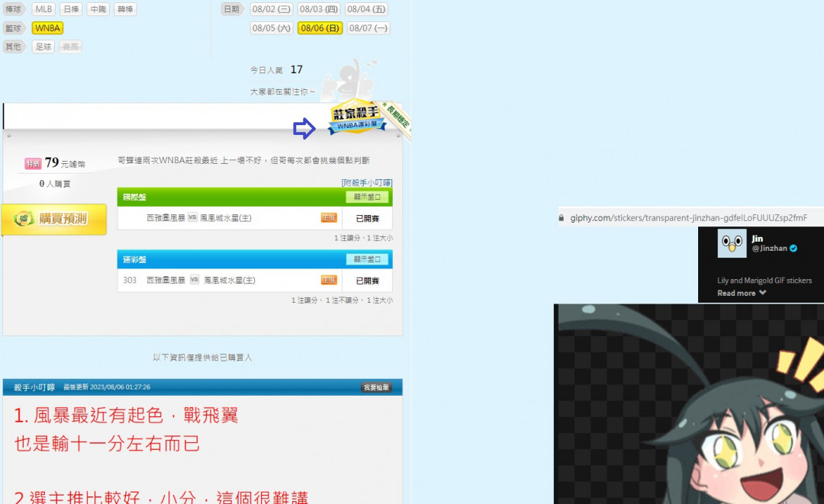This screenshot has height=504, width=824.
Task: Pick the date 08/04 (五)
Action: click(366, 9)
